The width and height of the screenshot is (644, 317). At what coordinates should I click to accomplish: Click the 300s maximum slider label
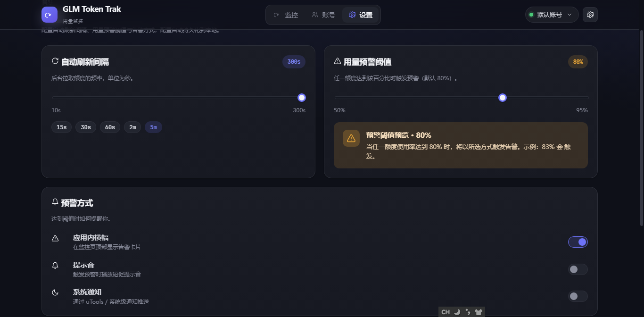[x=299, y=110]
